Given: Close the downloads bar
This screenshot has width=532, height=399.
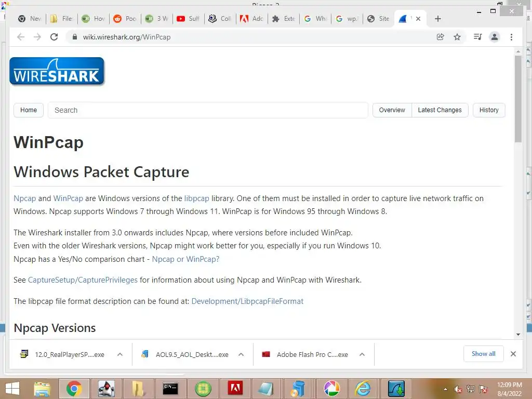Looking at the screenshot, I should click(513, 354).
